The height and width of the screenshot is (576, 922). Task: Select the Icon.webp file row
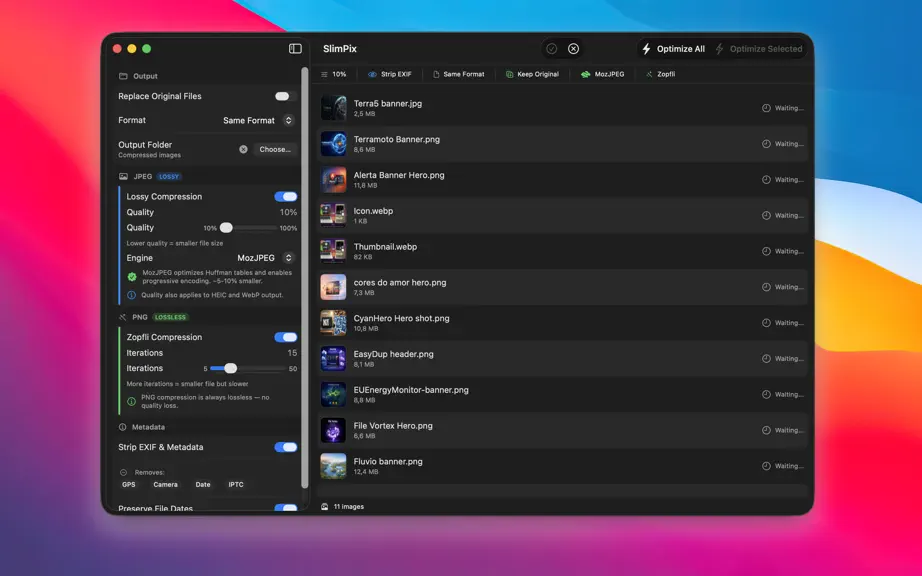(563, 216)
